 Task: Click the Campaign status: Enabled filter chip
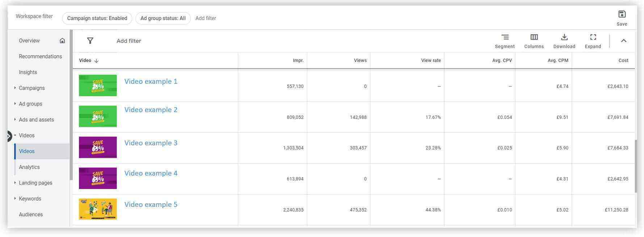click(x=97, y=18)
